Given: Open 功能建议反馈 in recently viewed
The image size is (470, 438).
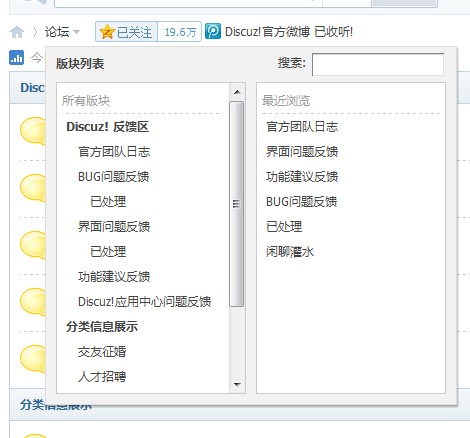Looking at the screenshot, I should coord(302,177).
